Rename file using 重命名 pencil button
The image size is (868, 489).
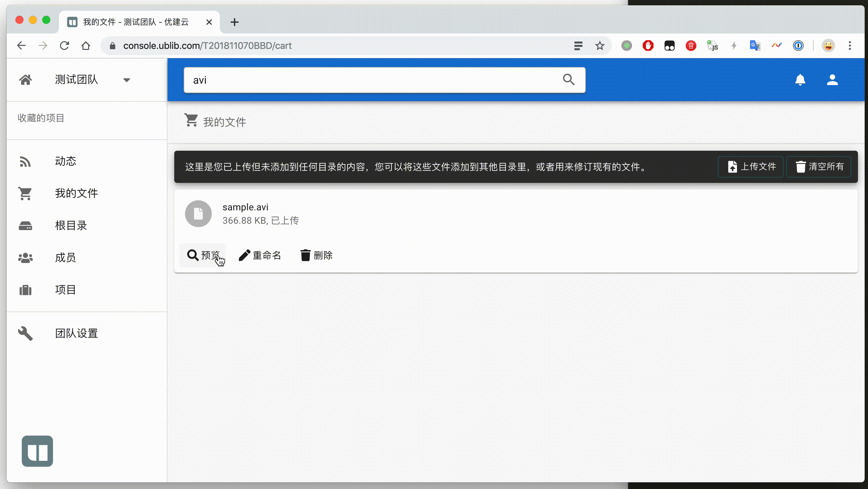point(260,255)
